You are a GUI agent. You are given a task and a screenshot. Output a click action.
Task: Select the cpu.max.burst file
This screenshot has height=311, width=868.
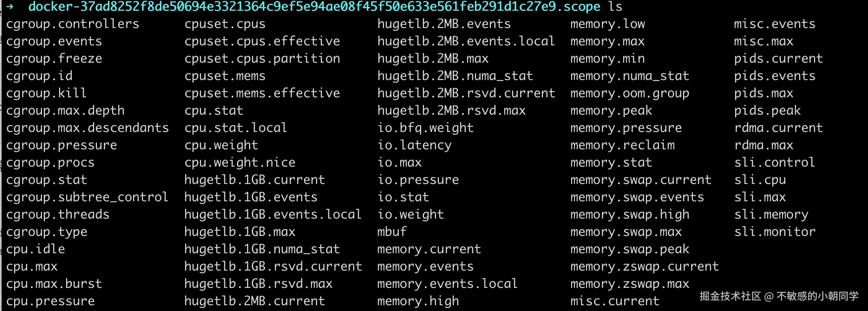pyautogui.click(x=54, y=284)
